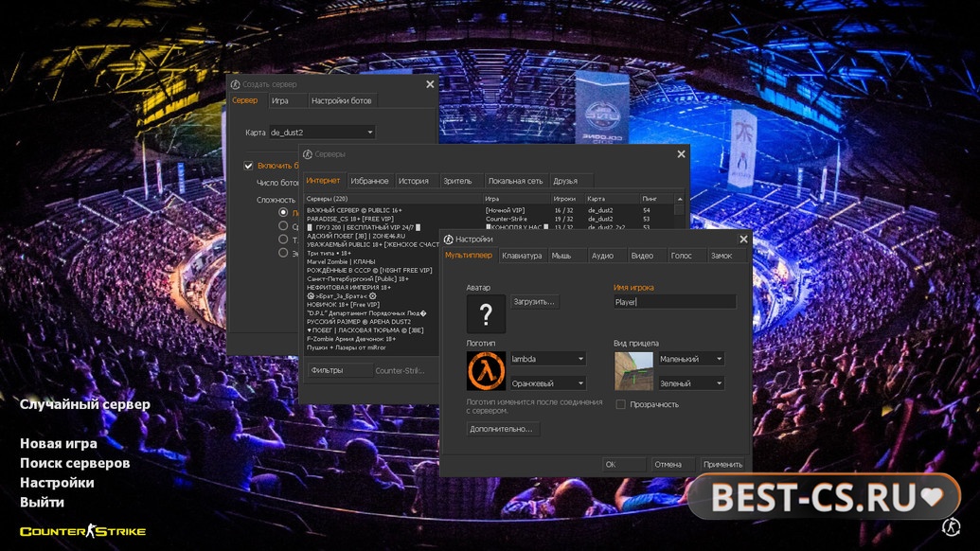Click the crosshair preview image
This screenshot has height=551, width=980.
(x=633, y=371)
